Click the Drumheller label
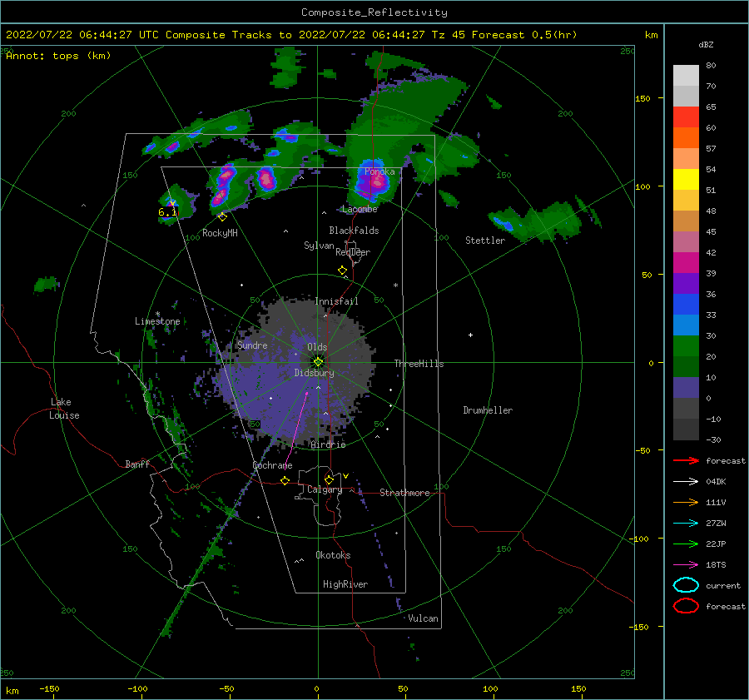 [488, 410]
